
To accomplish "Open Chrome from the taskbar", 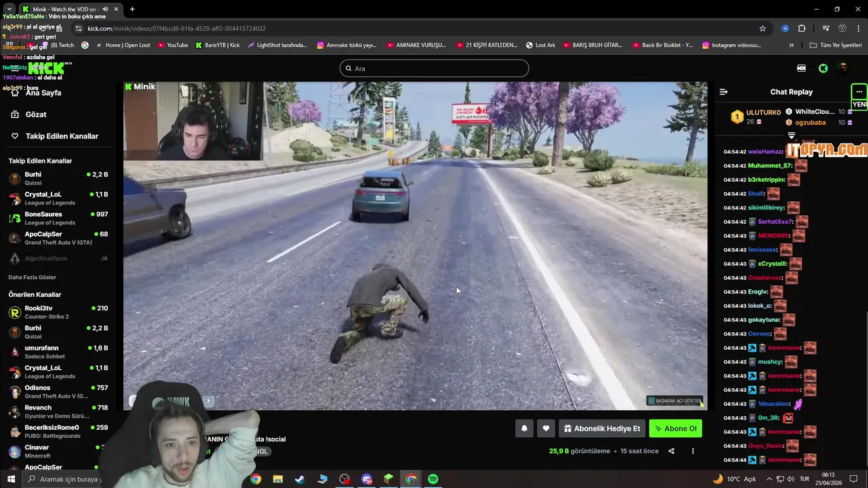I will [256, 479].
